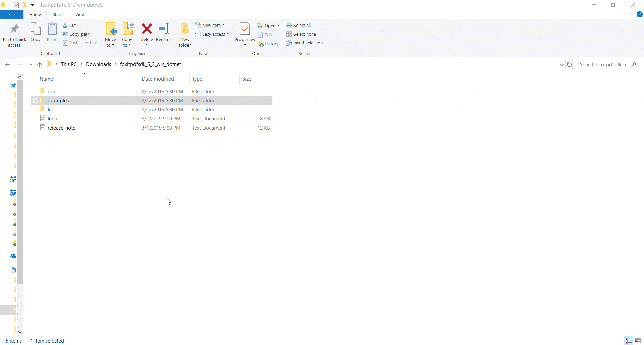Click Downloads in the address bar
The image size is (644, 345).
pos(98,64)
